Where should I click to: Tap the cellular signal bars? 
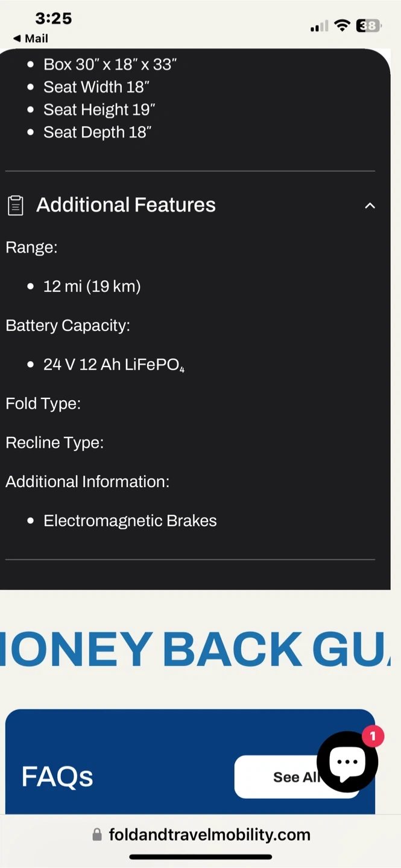[319, 26]
